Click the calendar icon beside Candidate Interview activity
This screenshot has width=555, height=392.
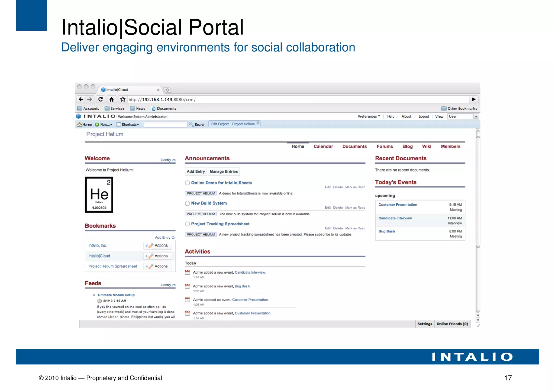187,272
